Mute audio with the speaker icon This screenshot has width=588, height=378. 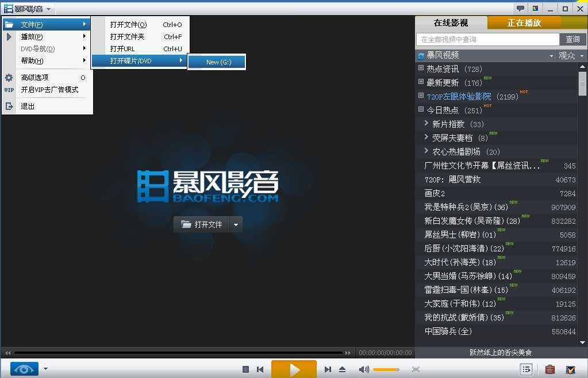point(364,369)
